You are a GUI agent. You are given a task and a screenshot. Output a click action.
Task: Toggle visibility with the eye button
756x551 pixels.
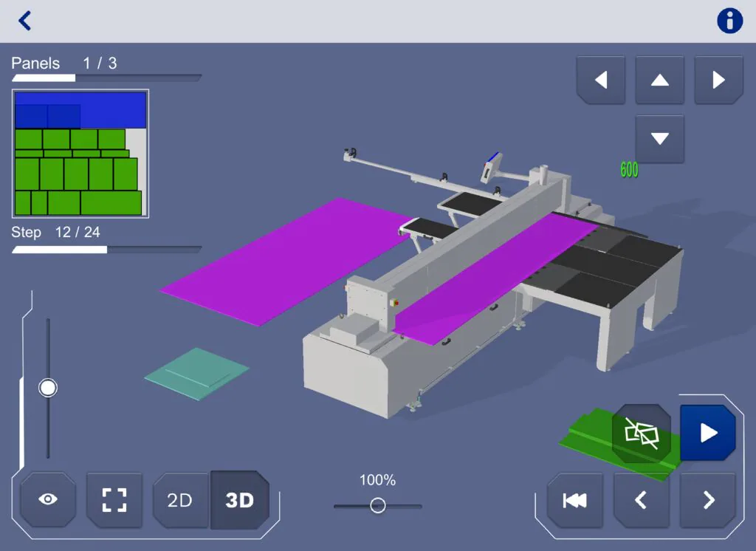pyautogui.click(x=48, y=499)
